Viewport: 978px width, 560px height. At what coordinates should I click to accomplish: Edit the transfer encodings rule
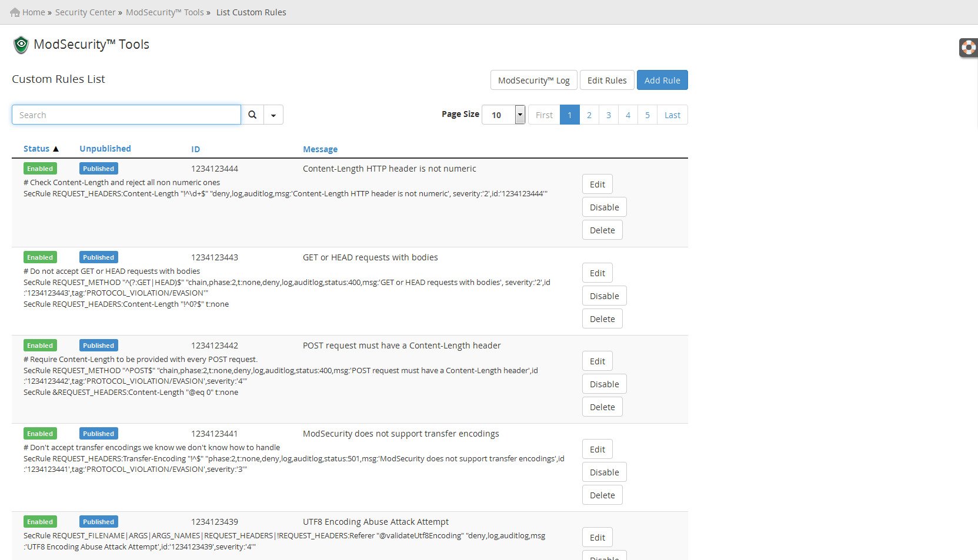598,449
